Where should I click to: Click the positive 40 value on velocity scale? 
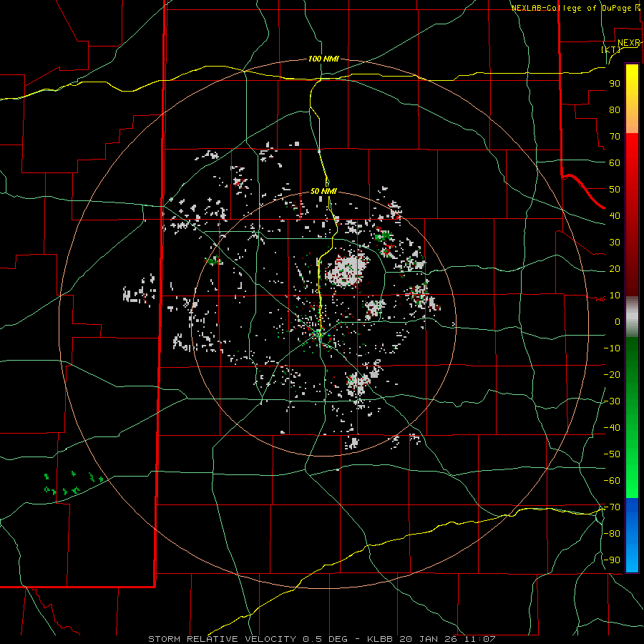pyautogui.click(x=615, y=215)
